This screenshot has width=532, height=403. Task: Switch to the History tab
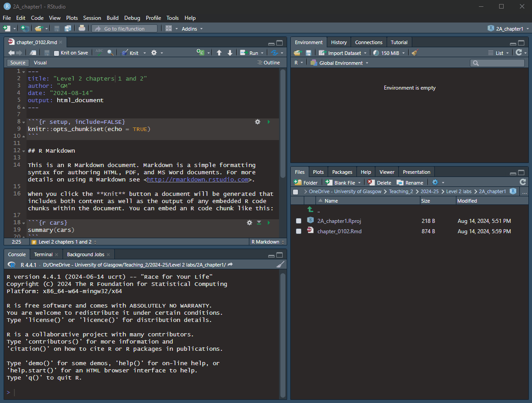point(338,42)
